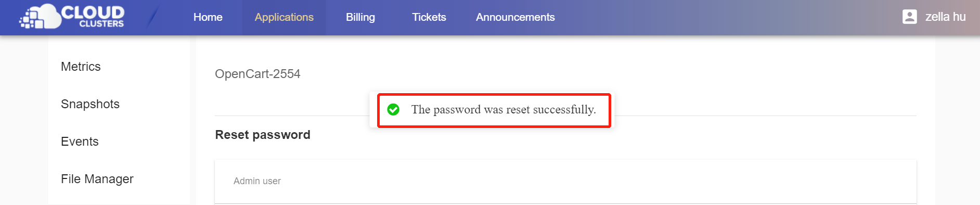The image size is (980, 205).
Task: Open the Applications nav item
Action: coord(284,17)
